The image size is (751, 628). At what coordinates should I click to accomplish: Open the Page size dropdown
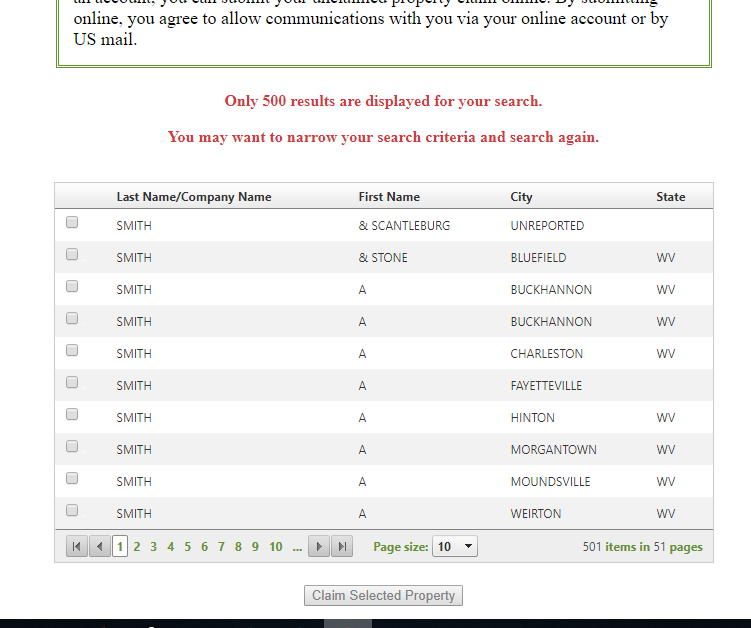pyautogui.click(x=454, y=547)
